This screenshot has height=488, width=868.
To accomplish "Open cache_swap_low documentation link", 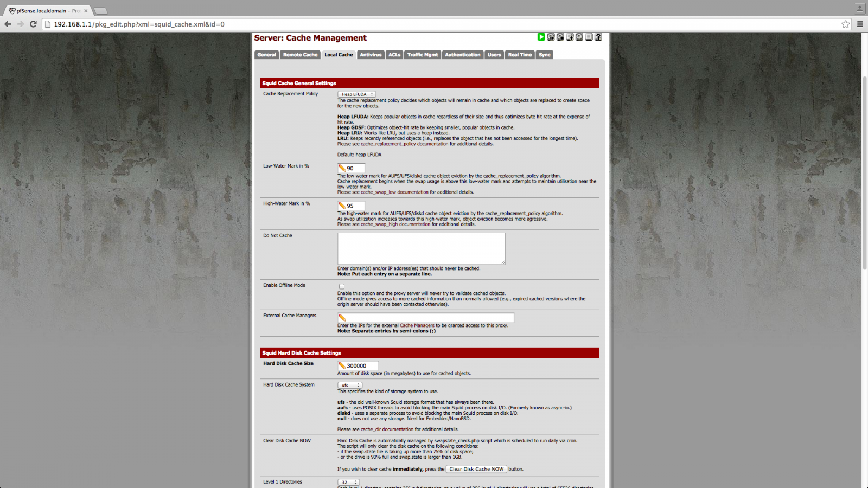I will coord(395,192).
